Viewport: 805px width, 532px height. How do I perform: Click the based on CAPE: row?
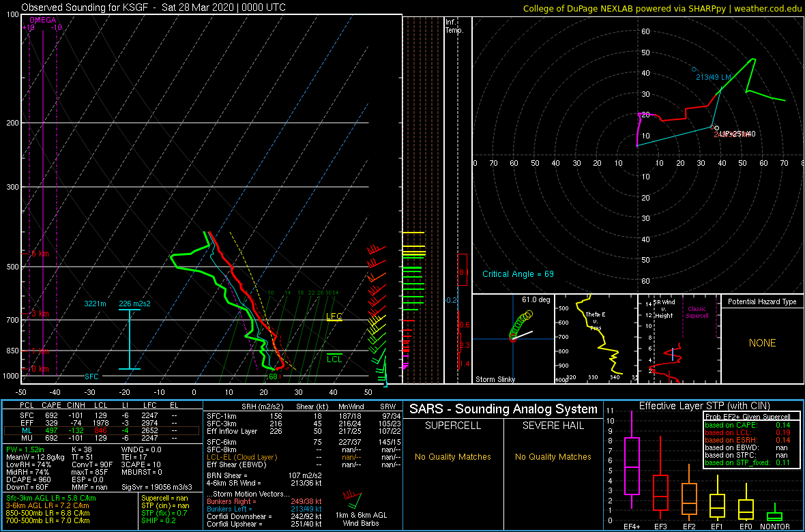(747, 425)
